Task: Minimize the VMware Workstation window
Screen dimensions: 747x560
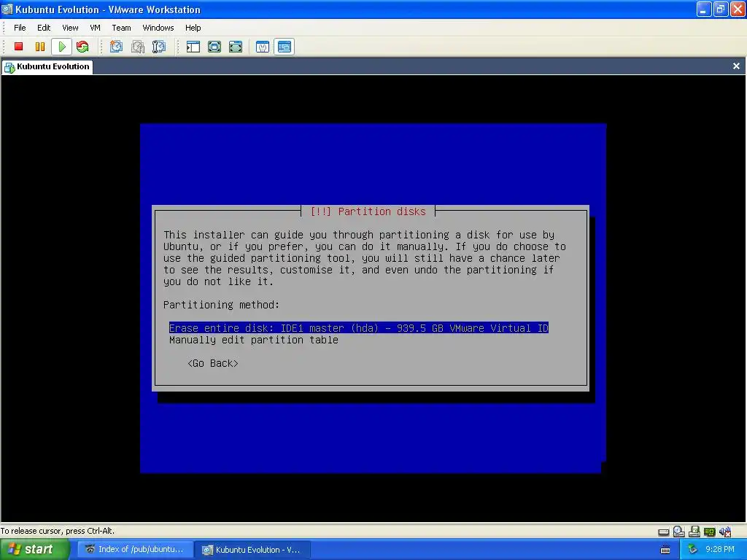Action: 703,9
